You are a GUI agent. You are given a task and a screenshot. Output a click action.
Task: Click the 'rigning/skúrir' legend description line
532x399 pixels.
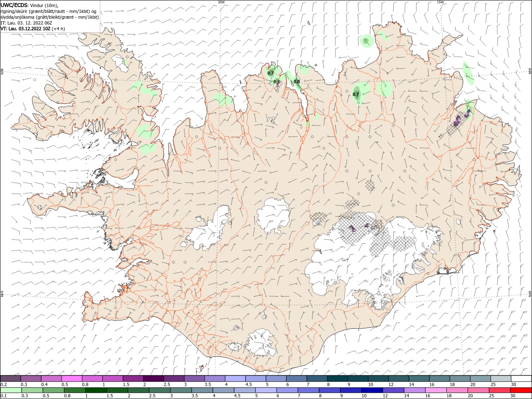coord(48,11)
